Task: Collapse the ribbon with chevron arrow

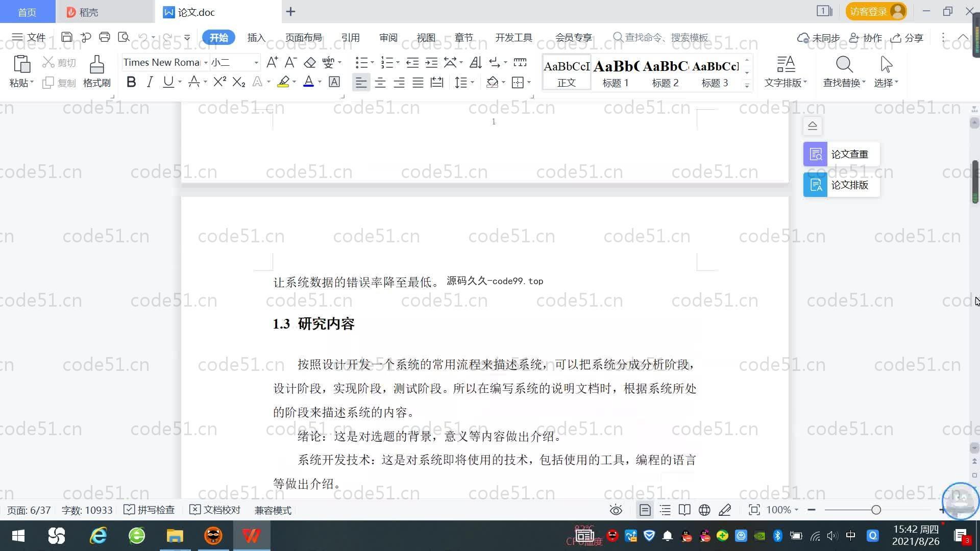Action: point(963,37)
